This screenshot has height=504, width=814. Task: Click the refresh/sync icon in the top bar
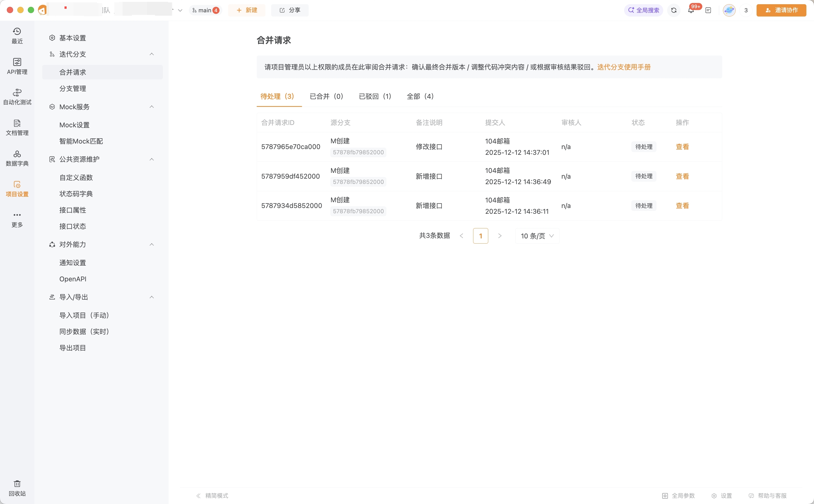(673, 10)
